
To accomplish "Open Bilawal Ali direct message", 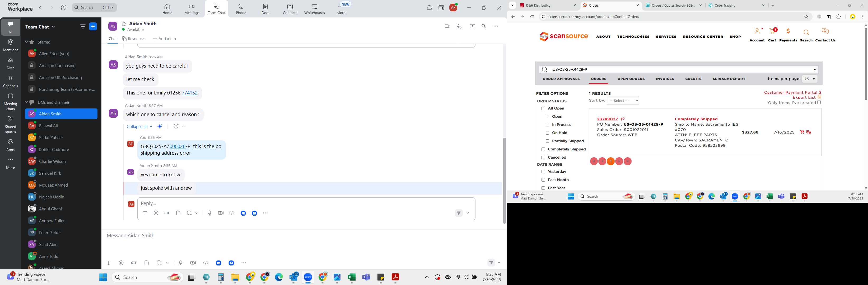I will (x=61, y=126).
